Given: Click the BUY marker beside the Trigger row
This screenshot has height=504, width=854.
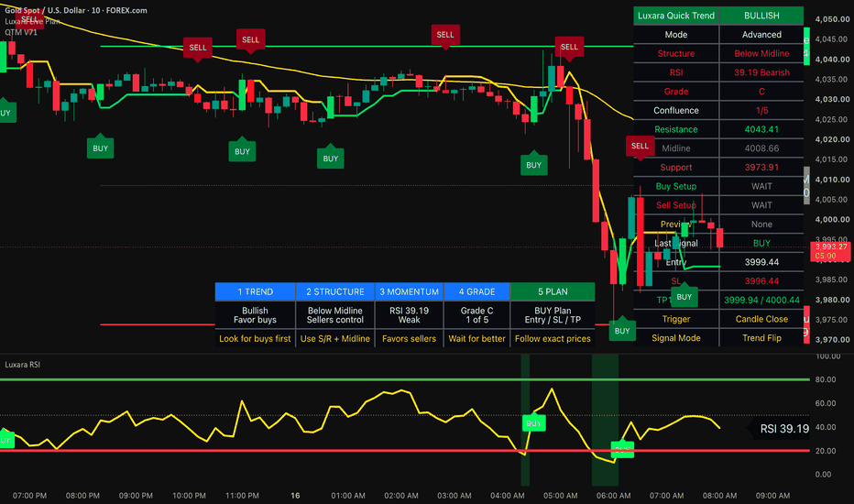Looking at the screenshot, I should click(622, 330).
